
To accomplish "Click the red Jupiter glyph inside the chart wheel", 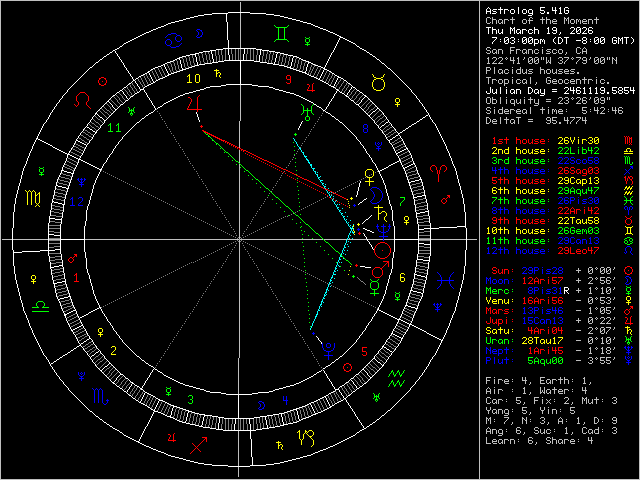I will [x=194, y=104].
